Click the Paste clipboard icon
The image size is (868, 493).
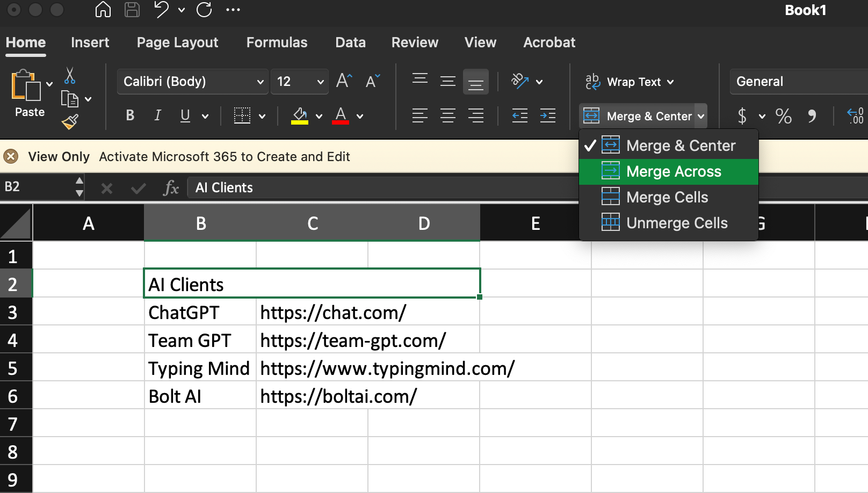(x=26, y=85)
